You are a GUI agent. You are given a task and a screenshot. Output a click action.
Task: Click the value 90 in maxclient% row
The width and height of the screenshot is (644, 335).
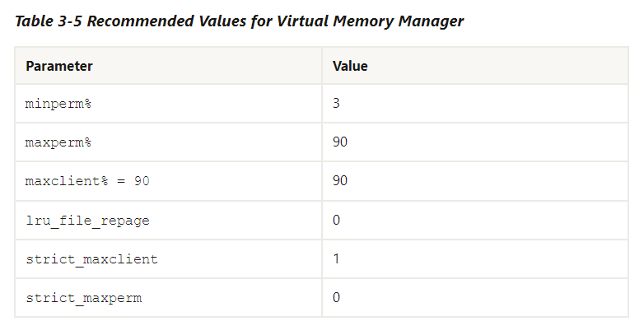point(340,180)
